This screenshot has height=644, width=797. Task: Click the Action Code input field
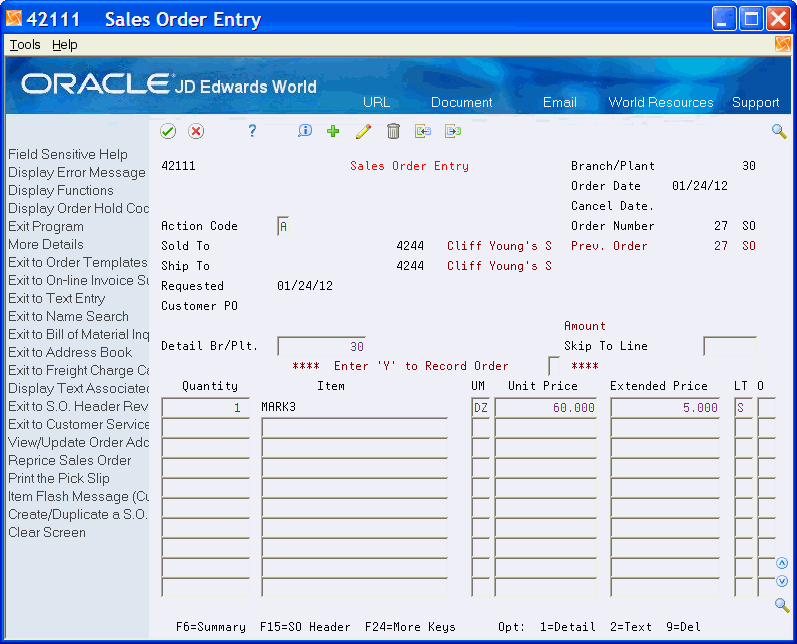coord(283,226)
